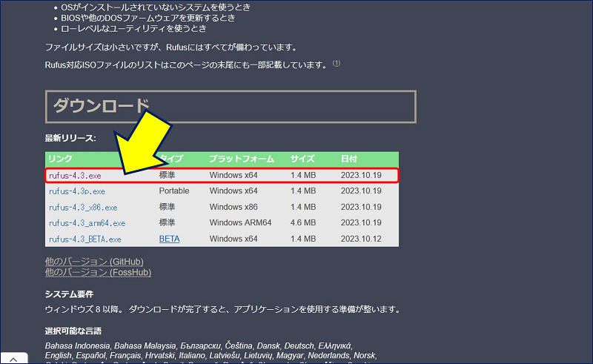Click the footnote (1) superscript reference
The width and height of the screenshot is (593, 364).
[x=337, y=63]
